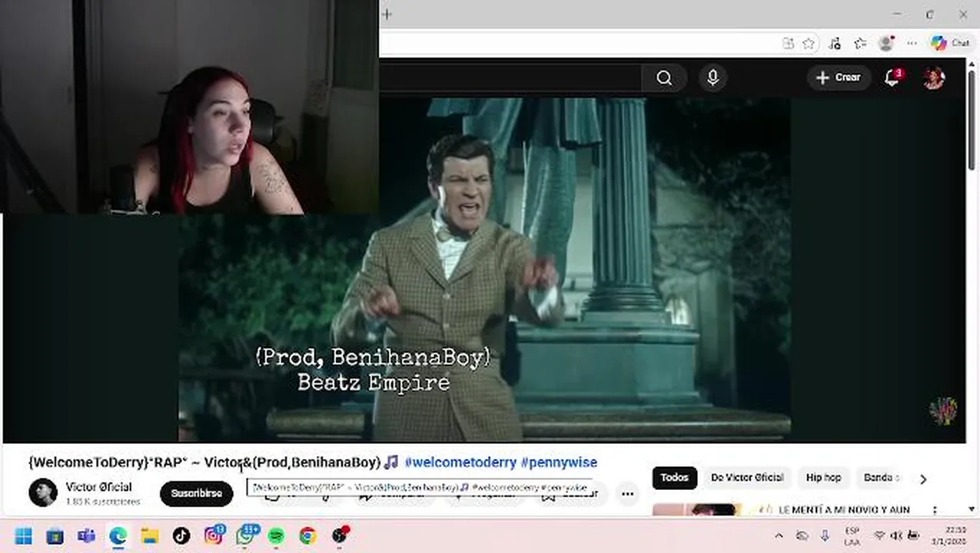Open the volume speaker tray icon
Viewport: 980px width, 553px height.
[x=896, y=536]
